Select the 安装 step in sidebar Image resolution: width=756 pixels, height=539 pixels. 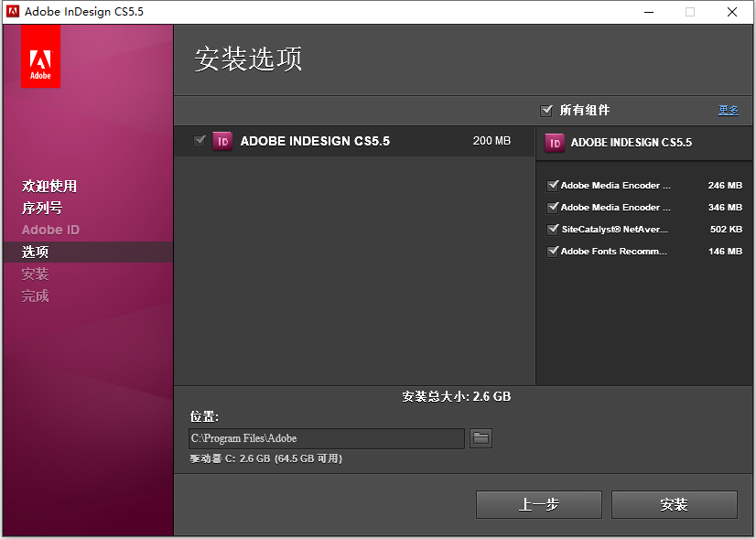pos(35,274)
